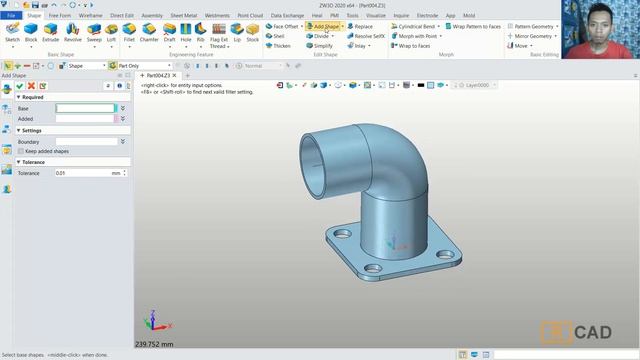Switch to the Direct Edit tab
640x360 pixels.
[x=122, y=16]
